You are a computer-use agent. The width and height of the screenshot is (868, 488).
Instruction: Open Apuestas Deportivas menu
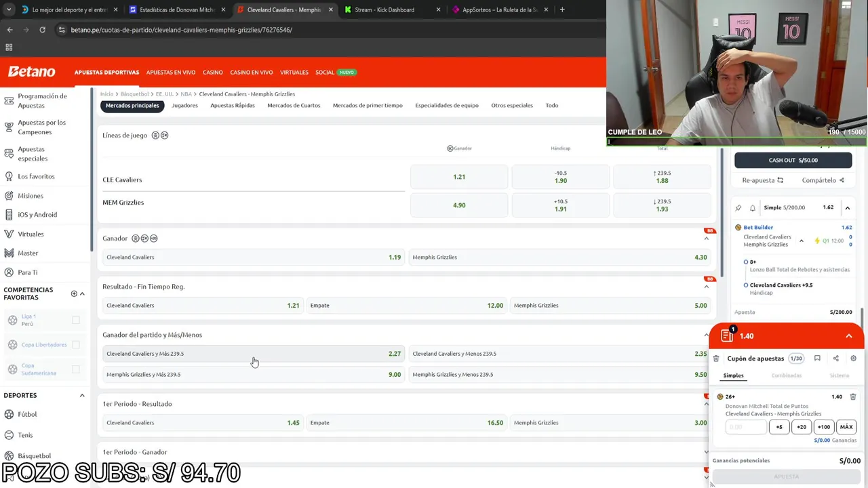coord(106,73)
